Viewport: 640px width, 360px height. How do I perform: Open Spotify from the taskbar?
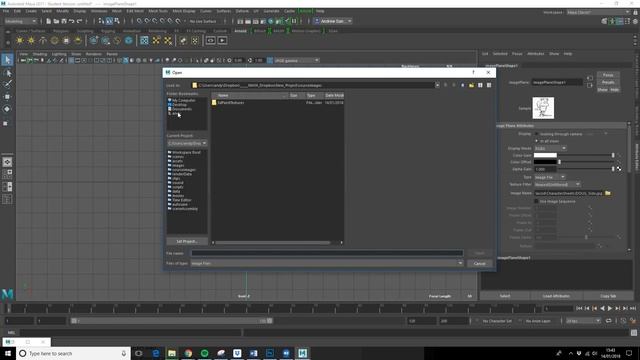pyautogui.click(x=204, y=353)
